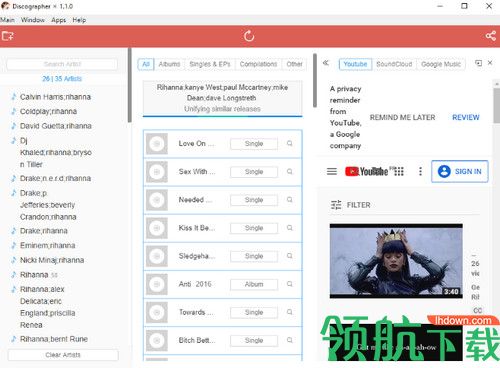Click the Single tag on Towards row
Image resolution: width=500 pixels, height=368 pixels.
(x=254, y=312)
